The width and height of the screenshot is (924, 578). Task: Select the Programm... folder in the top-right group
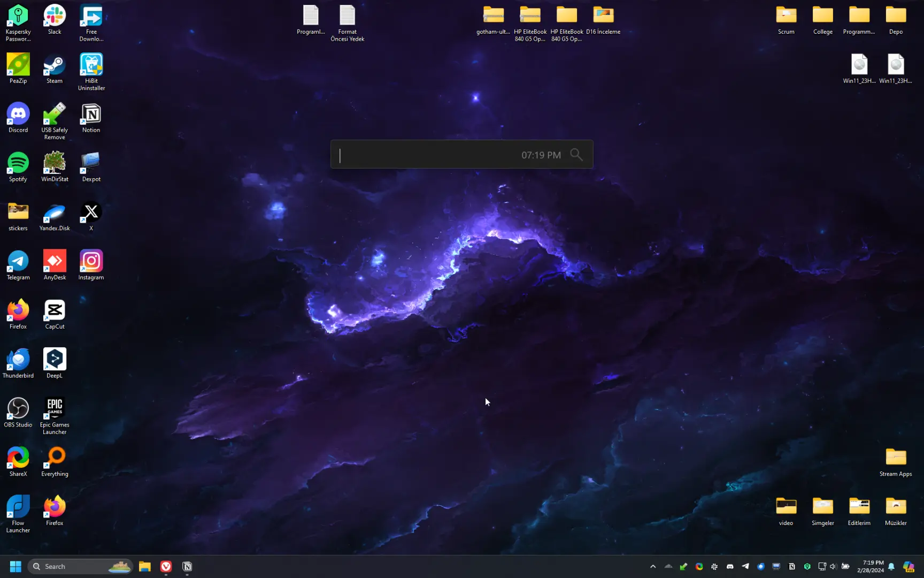tap(859, 20)
